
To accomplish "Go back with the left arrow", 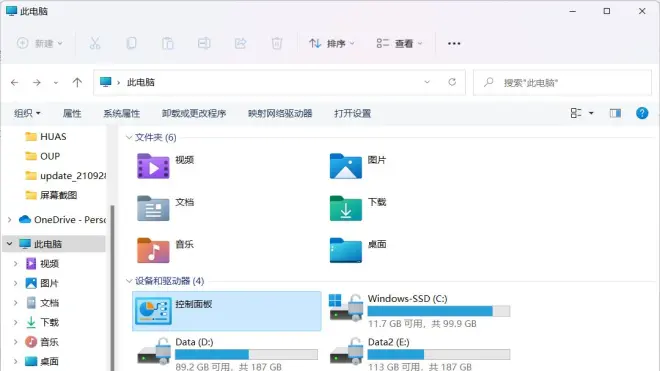I will [15, 83].
